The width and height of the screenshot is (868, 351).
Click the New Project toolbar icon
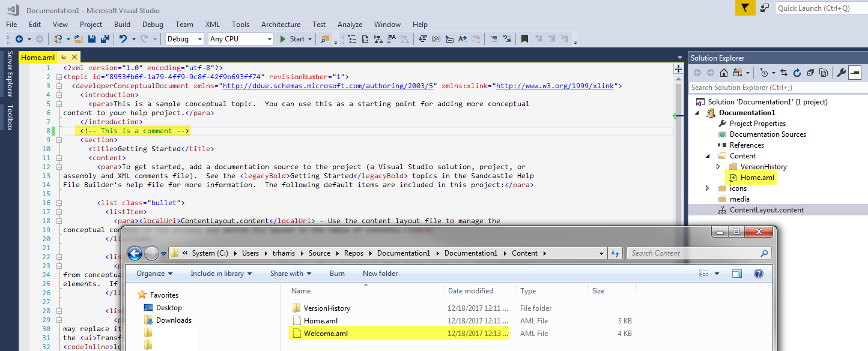(58, 39)
